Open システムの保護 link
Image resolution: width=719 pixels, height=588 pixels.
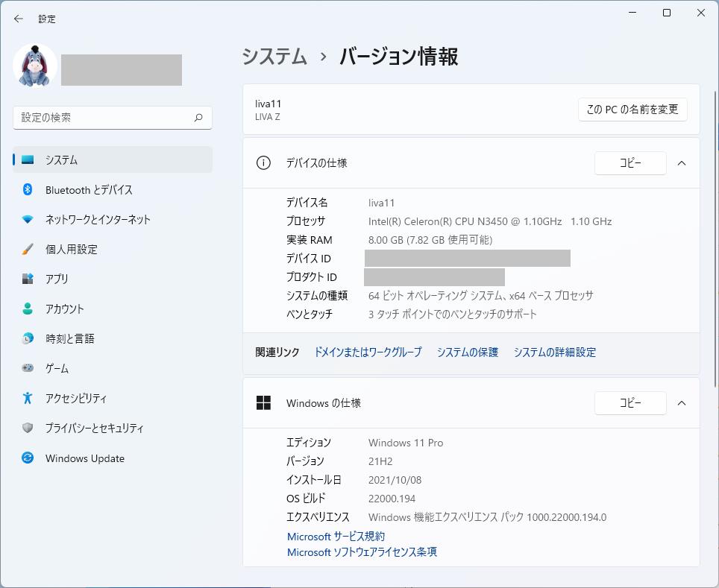click(467, 352)
